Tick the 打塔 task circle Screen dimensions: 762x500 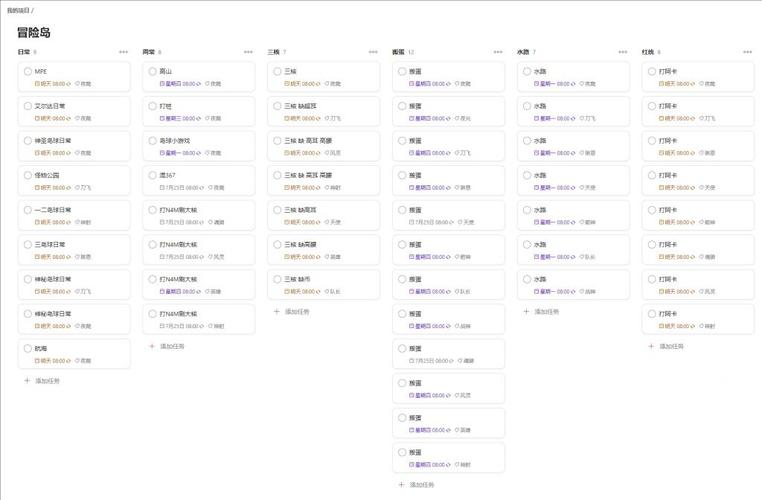pos(153,106)
